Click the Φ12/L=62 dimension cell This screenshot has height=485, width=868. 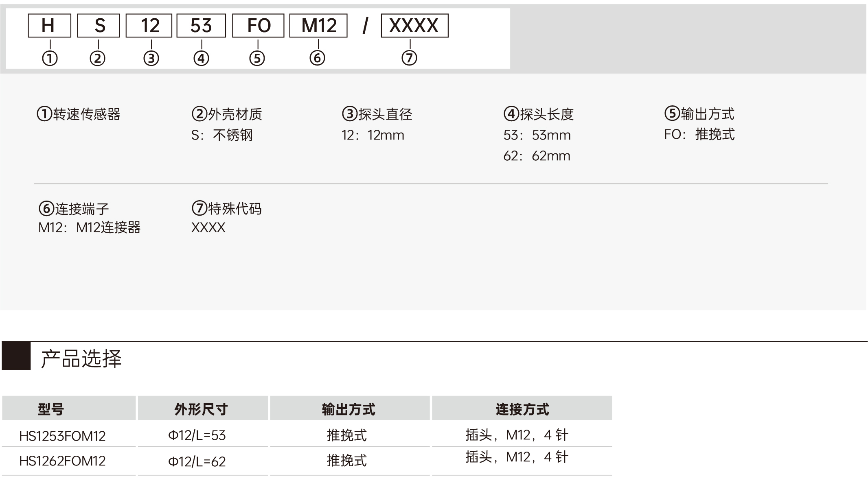[x=197, y=461]
